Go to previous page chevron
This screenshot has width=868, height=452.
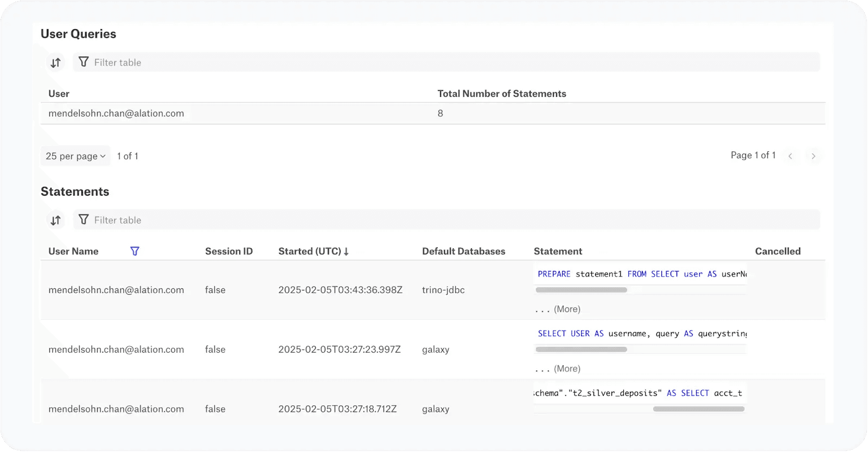click(x=790, y=156)
